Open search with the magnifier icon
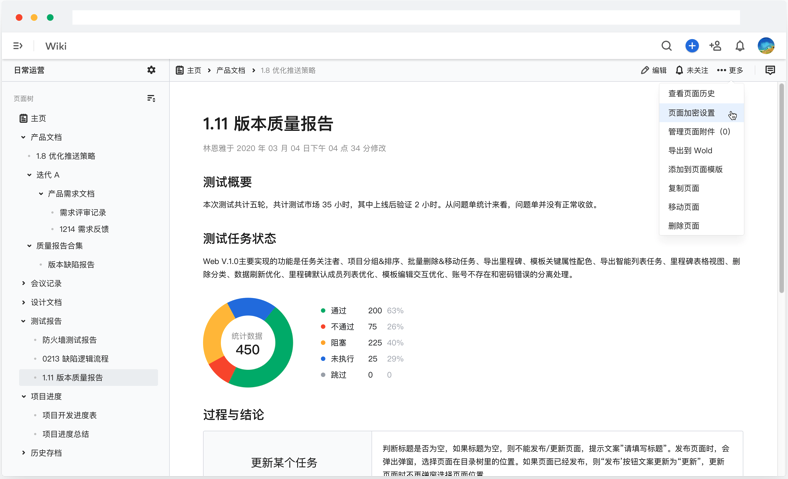Image resolution: width=788 pixels, height=479 pixels. 666,46
